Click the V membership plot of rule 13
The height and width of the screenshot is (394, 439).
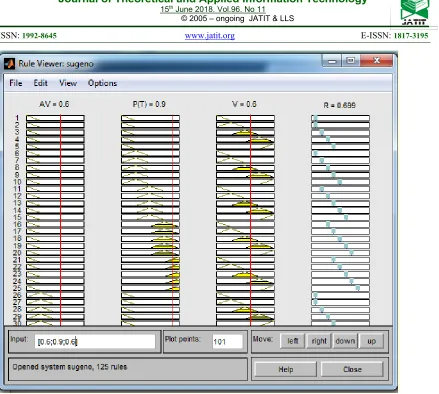(x=245, y=203)
